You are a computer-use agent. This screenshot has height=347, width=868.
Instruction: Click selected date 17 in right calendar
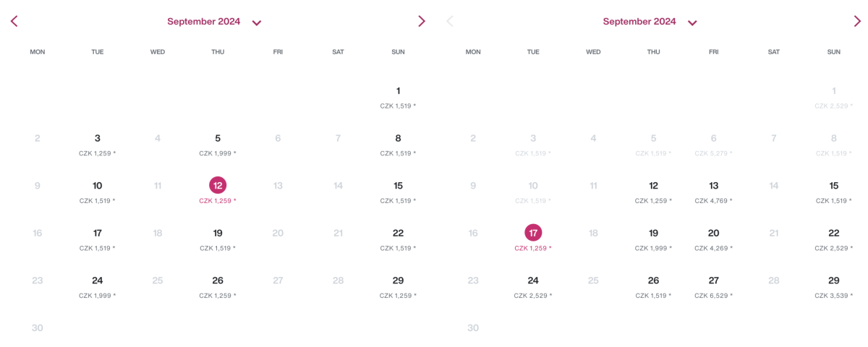533,233
